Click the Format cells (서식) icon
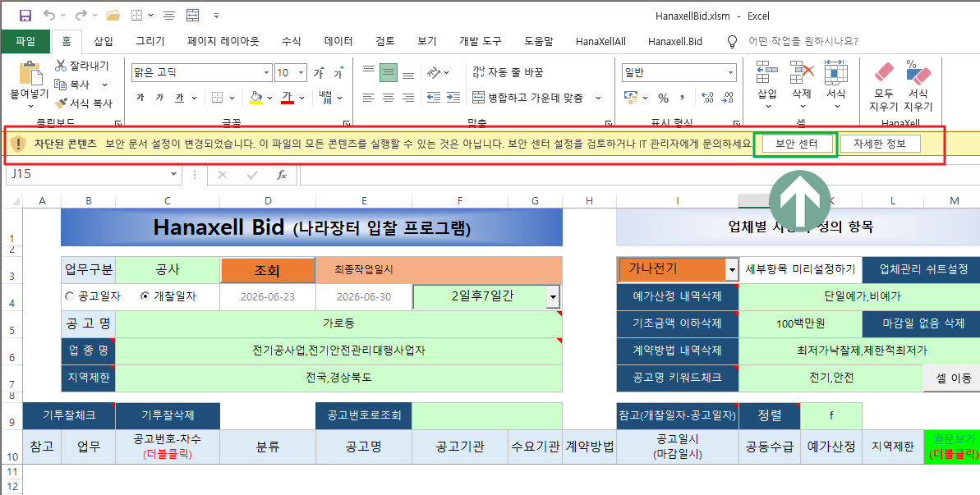This screenshot has width=980, height=495. point(835,72)
